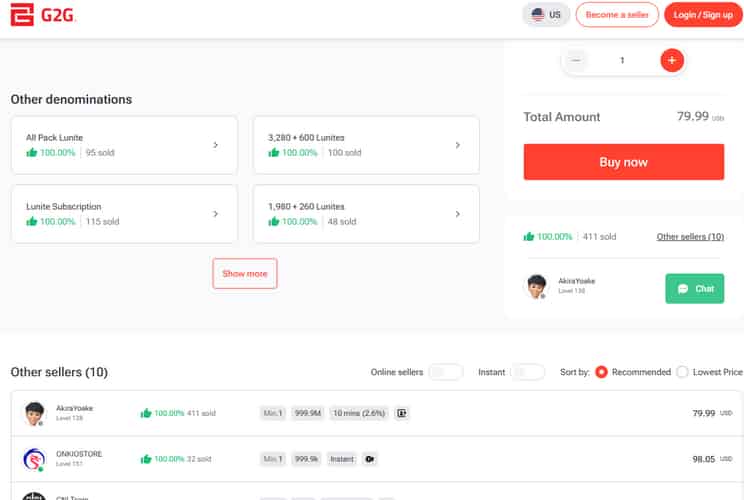Select Lowest Price sort option

(x=682, y=372)
